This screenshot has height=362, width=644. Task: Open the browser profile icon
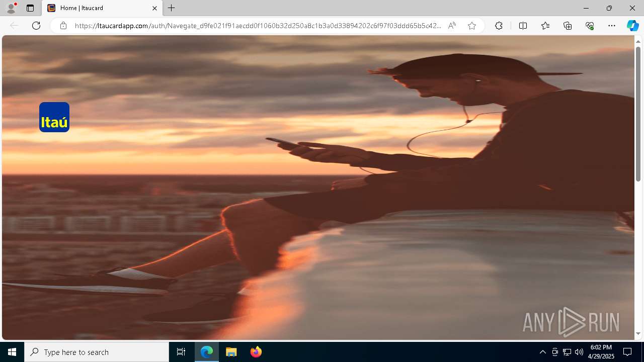click(11, 8)
